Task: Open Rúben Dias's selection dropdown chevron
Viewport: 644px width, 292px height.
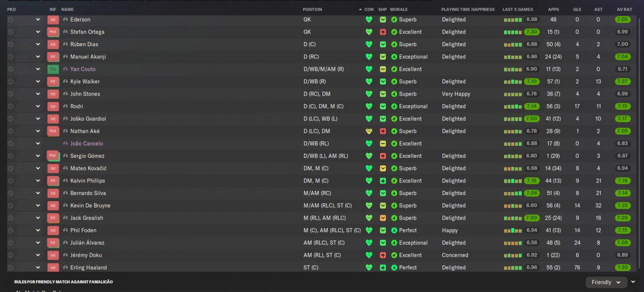Action: 38,44
